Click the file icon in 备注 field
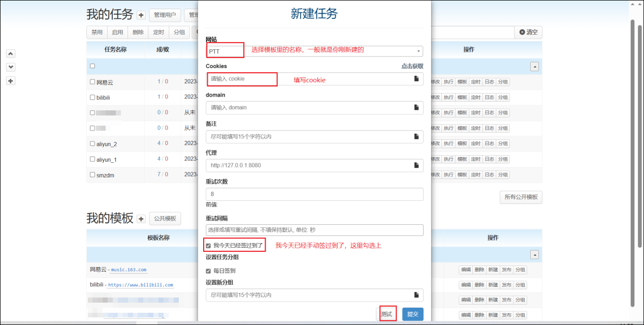644x325 pixels. 416,136
